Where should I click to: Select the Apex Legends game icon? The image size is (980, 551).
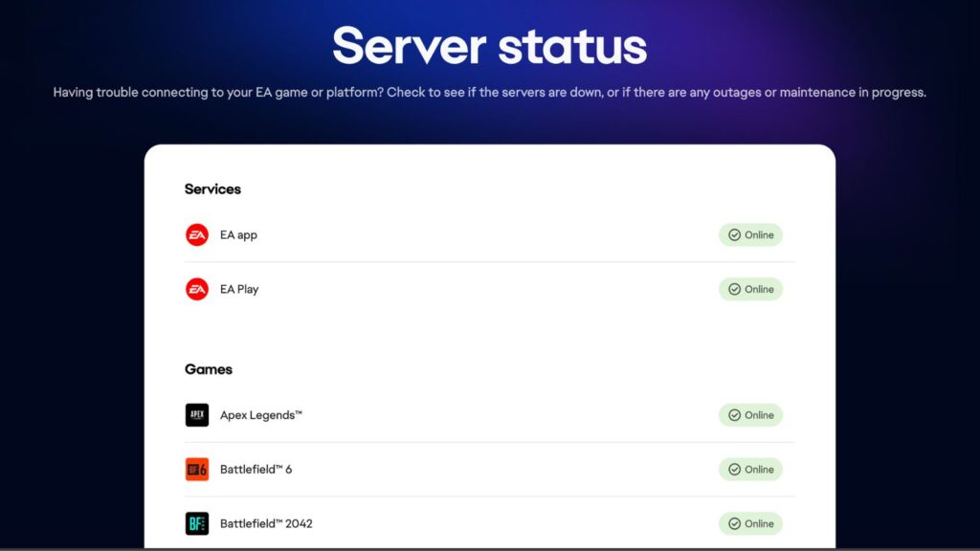[196, 414]
